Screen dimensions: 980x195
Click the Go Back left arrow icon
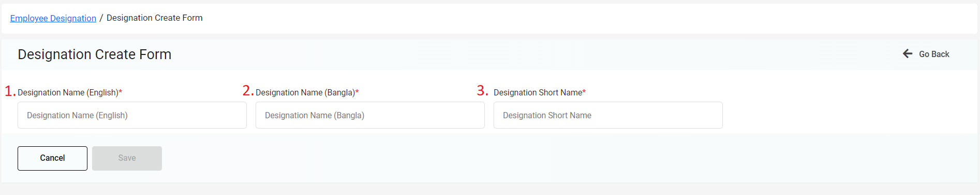908,53
